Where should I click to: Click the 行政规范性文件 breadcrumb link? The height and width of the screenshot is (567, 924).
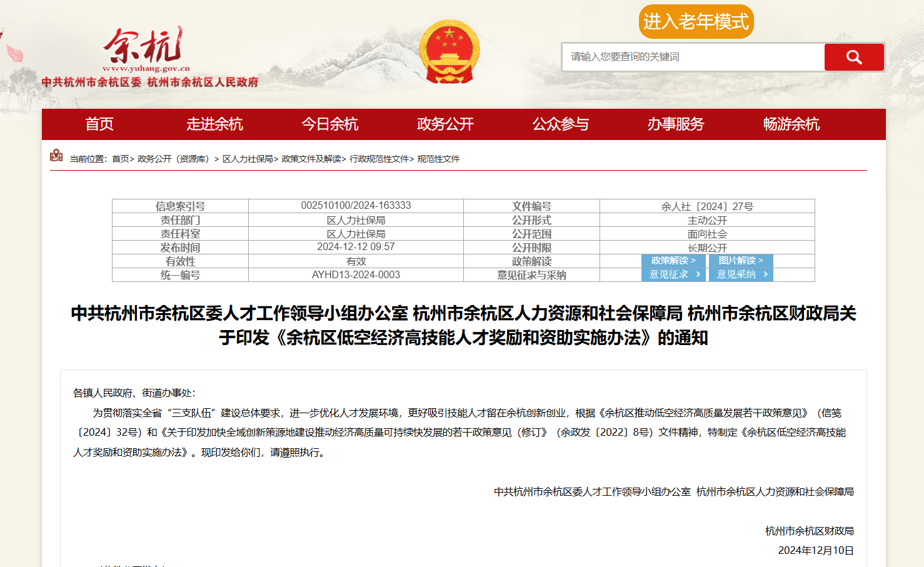tap(379, 159)
